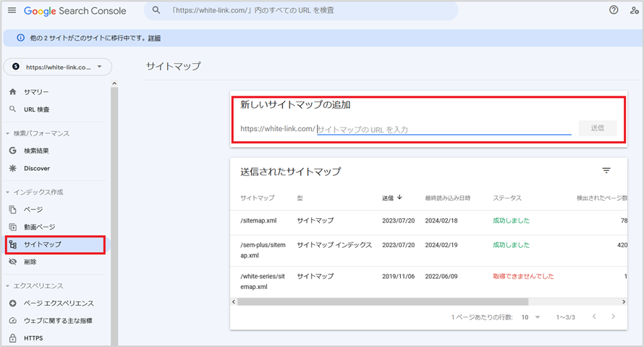Screen dimensions: 644x347
Task: Click the top URL inspection search field
Action: click(300, 10)
